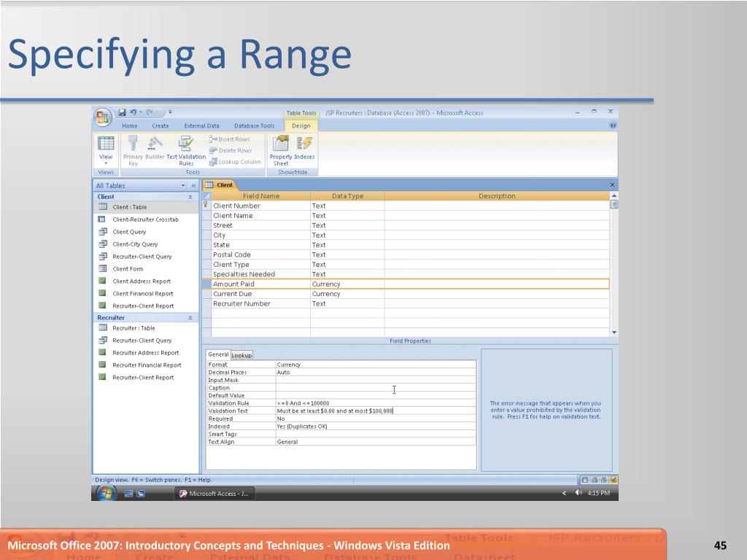Select the General field properties tab

click(218, 354)
